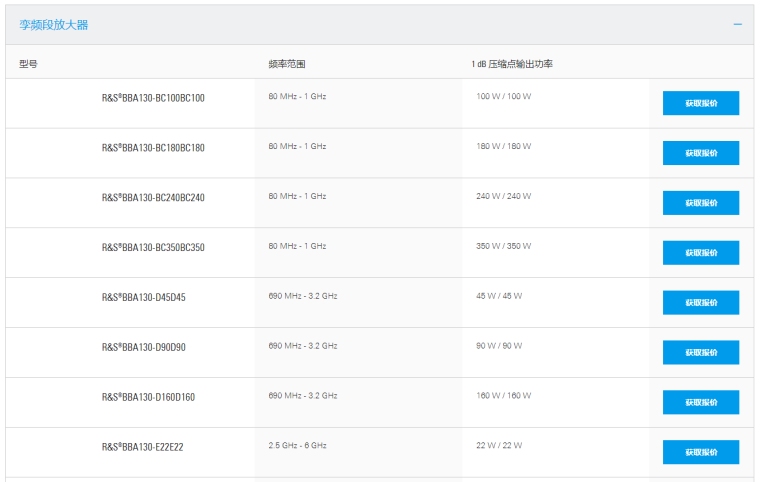Click 获取报价 for BBA130-D90D90

click(x=700, y=352)
